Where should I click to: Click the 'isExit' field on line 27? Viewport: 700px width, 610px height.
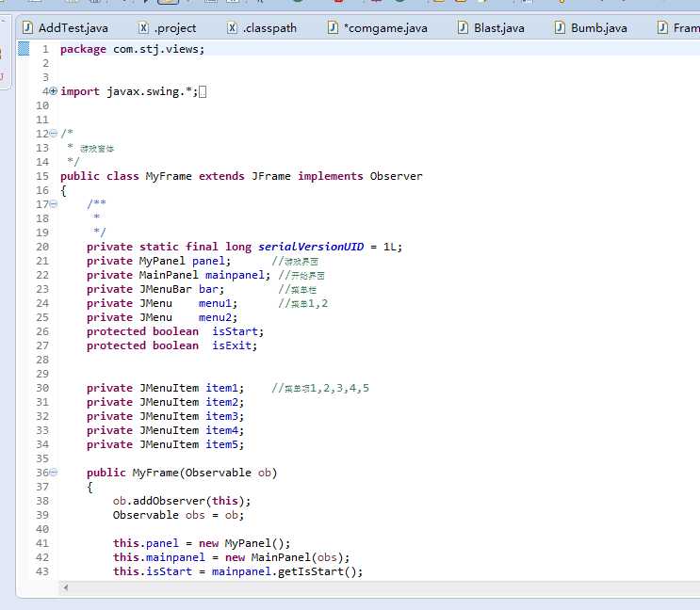point(231,345)
